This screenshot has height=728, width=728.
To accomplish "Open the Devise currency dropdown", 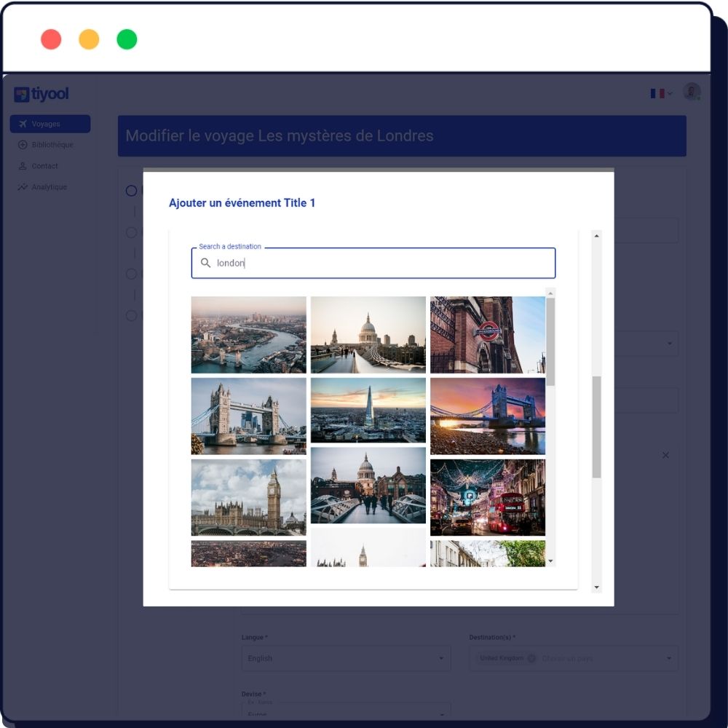I will tap(346, 711).
